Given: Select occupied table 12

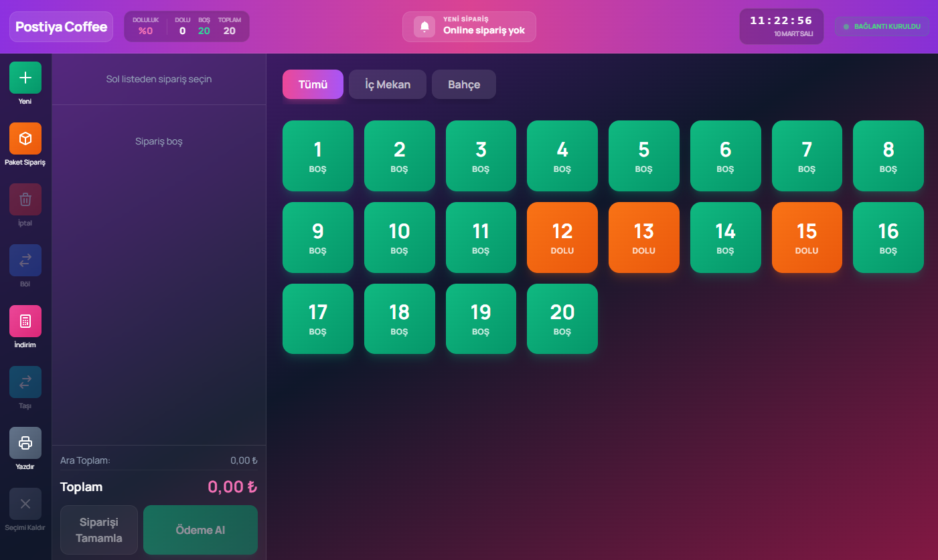Looking at the screenshot, I should tap(562, 238).
